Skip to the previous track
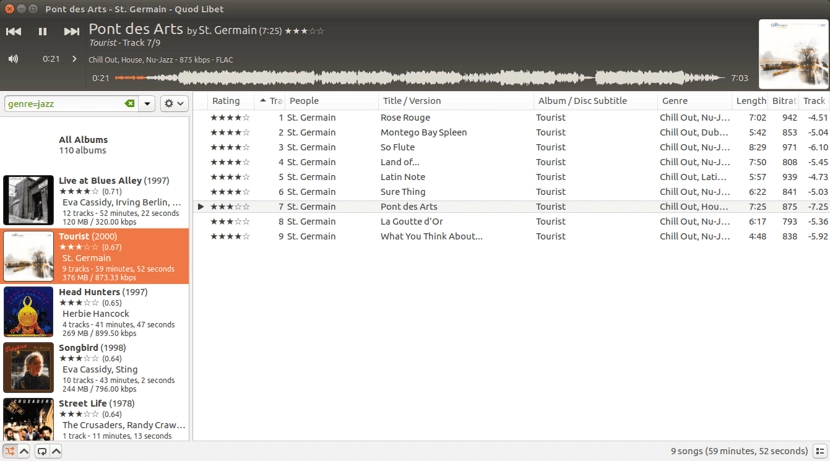 [x=14, y=32]
